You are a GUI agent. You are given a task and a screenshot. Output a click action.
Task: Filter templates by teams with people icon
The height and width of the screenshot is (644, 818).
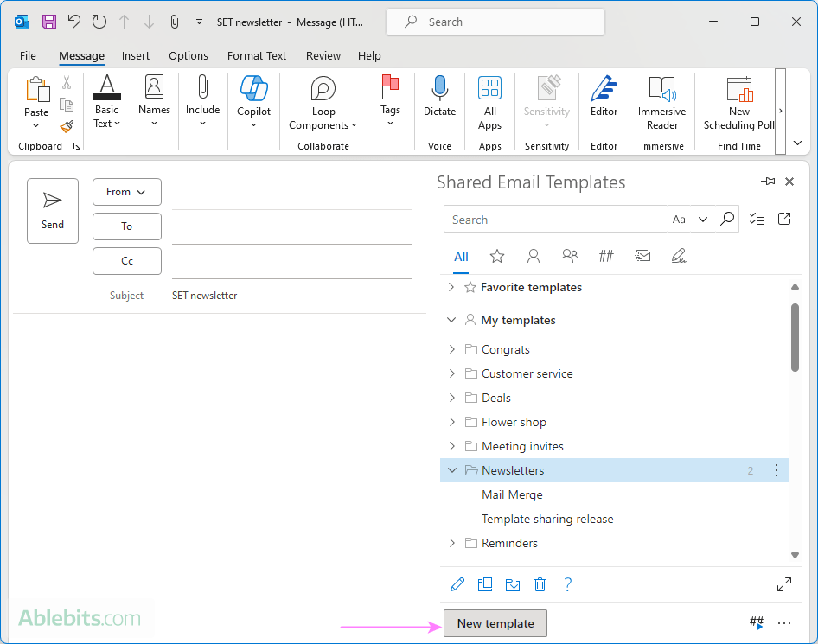pos(570,256)
